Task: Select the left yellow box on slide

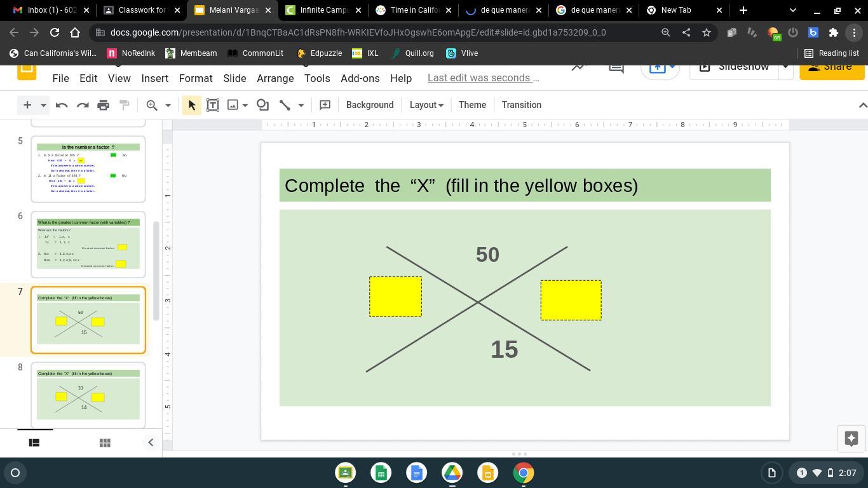Action: pos(395,297)
